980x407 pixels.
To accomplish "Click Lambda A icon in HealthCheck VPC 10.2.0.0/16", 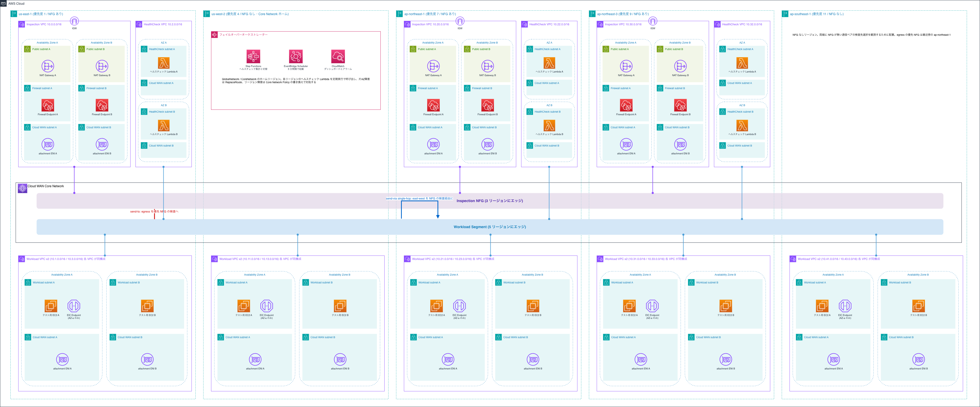I will [x=164, y=63].
